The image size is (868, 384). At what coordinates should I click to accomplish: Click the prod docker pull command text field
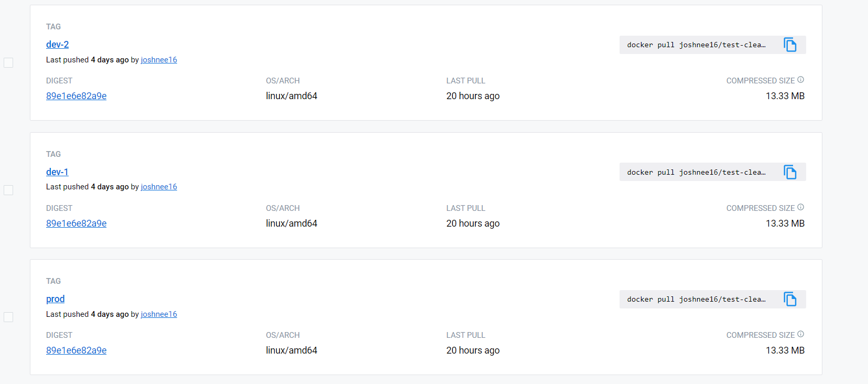(x=697, y=299)
